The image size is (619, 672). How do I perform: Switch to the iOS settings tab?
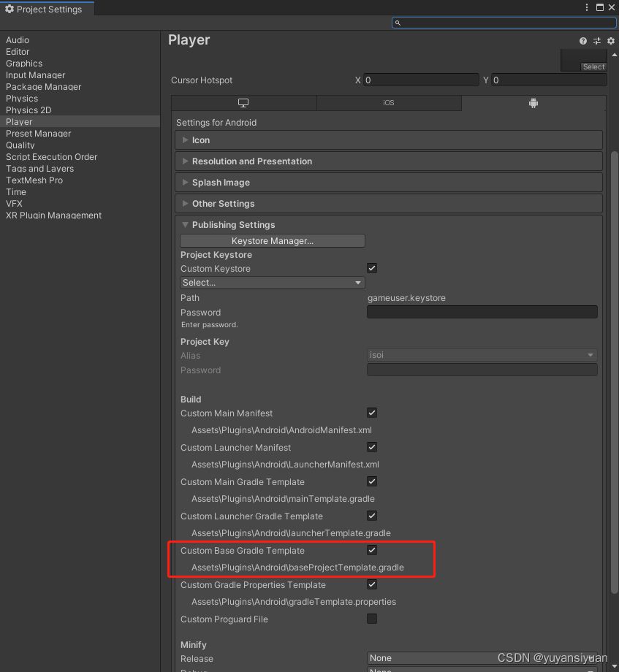tap(389, 103)
